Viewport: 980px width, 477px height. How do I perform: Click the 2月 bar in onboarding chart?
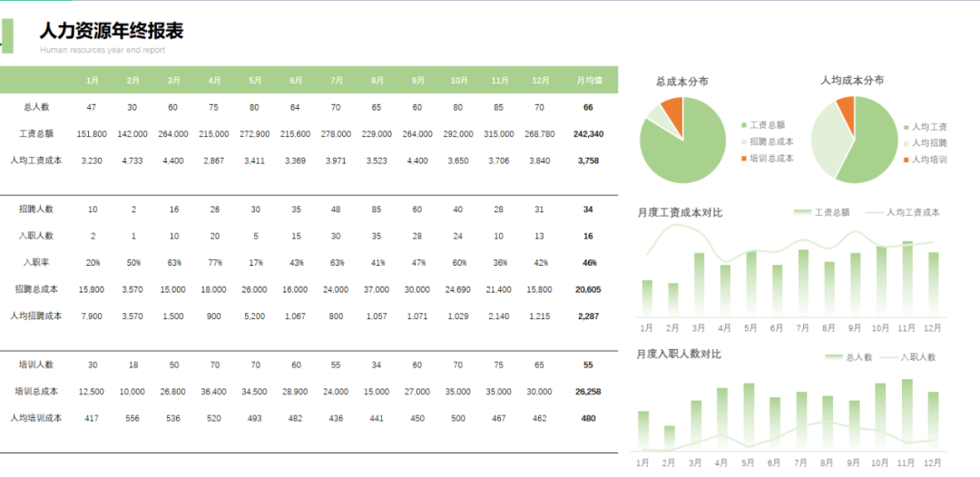coord(670,438)
